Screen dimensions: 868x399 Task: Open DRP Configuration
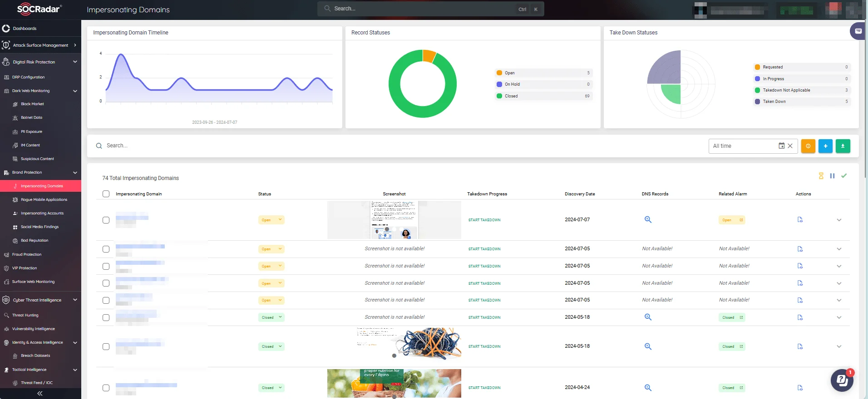tap(28, 77)
